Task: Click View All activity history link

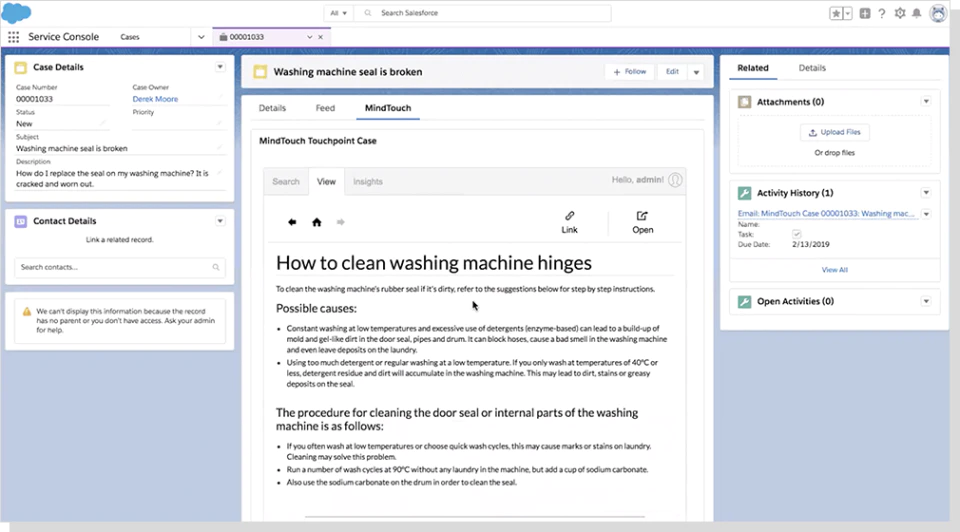Action: [x=834, y=270]
